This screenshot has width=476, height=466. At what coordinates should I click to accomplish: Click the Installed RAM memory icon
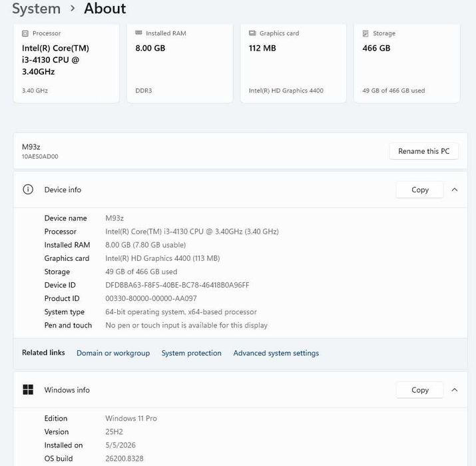pyautogui.click(x=138, y=33)
